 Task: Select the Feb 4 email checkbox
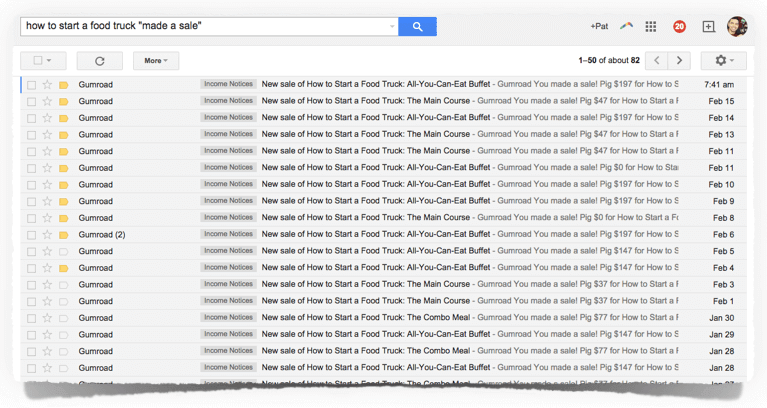[x=31, y=268]
